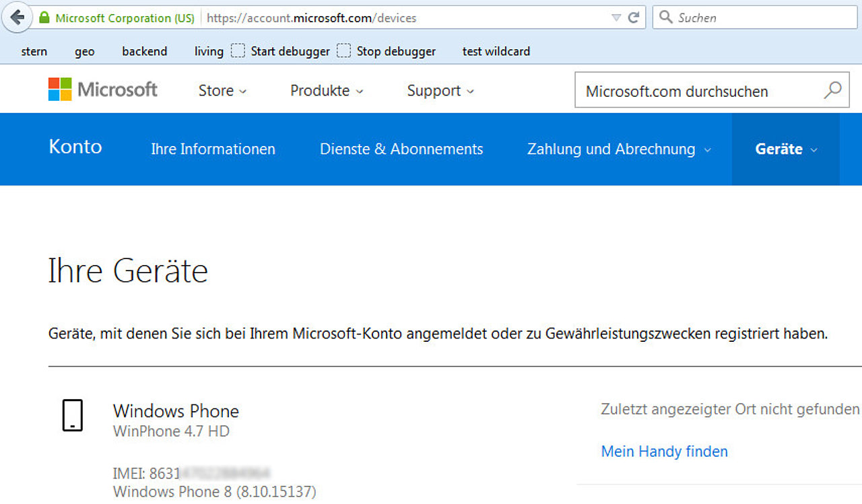This screenshot has width=862, height=504.
Task: Open the stern bookmark
Action: tap(34, 51)
